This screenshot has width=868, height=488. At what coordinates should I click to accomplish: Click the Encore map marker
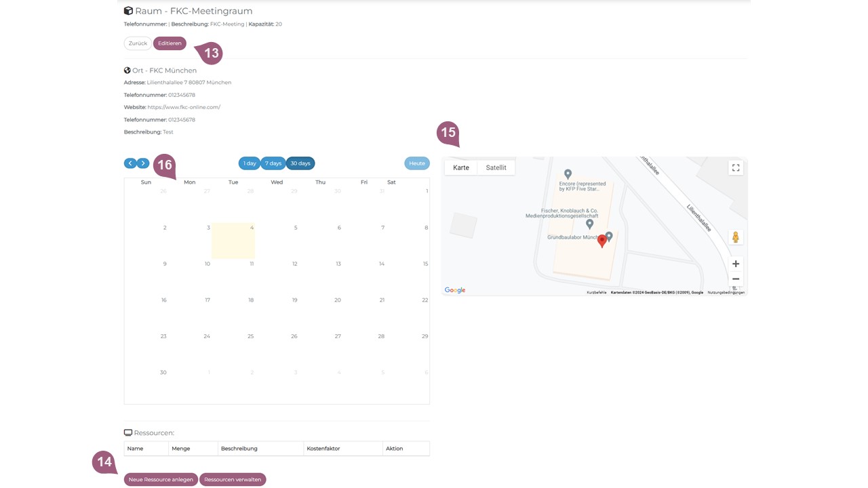568,175
